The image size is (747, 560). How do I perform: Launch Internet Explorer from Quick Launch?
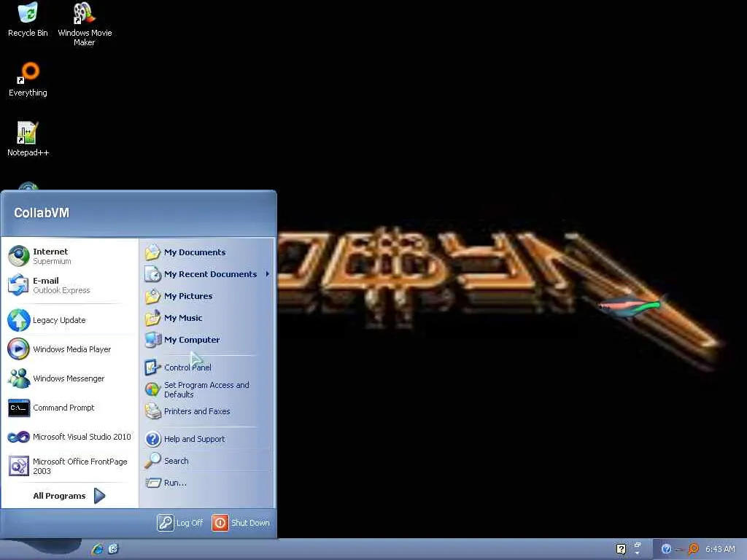[98, 549]
